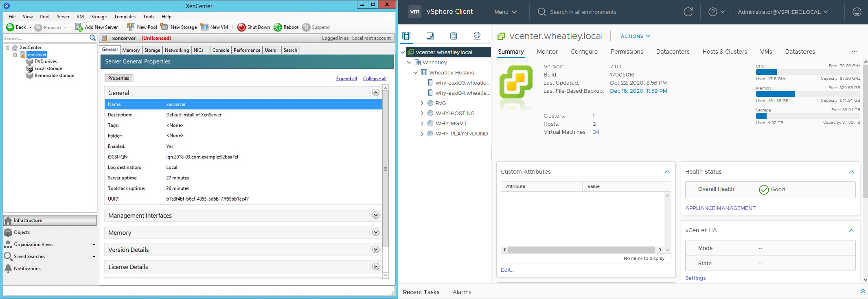Viewport: 868px width, 299px height.
Task: Open Saved Searches dropdown arrow
Action: (x=94, y=257)
